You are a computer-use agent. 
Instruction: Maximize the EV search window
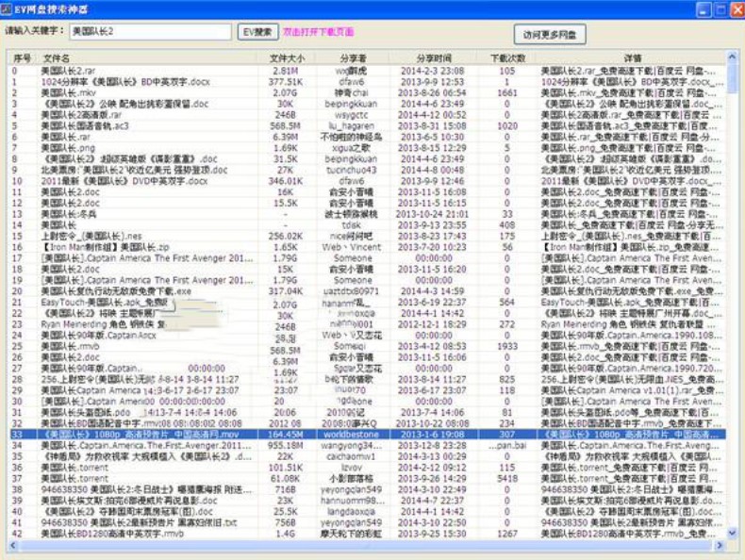pos(720,9)
